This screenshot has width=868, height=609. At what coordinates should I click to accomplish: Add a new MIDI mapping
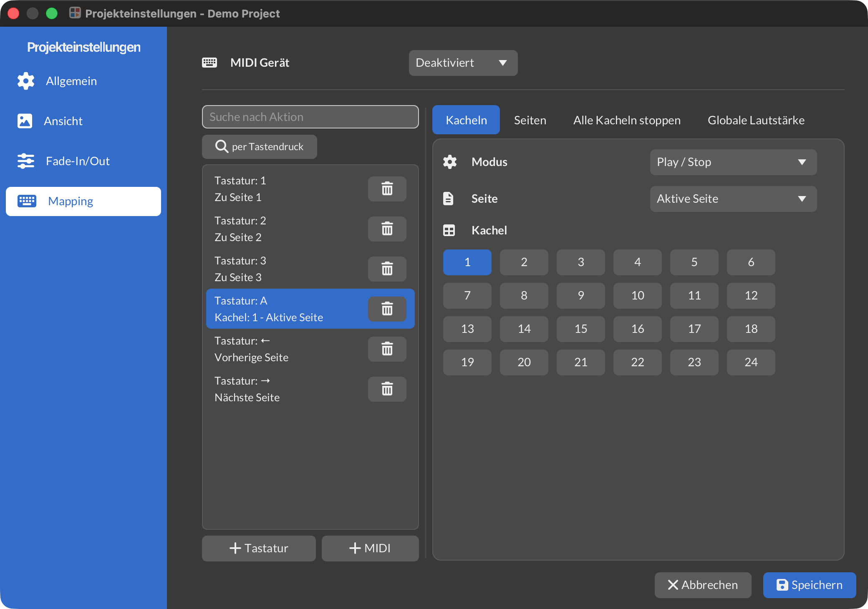[370, 548]
